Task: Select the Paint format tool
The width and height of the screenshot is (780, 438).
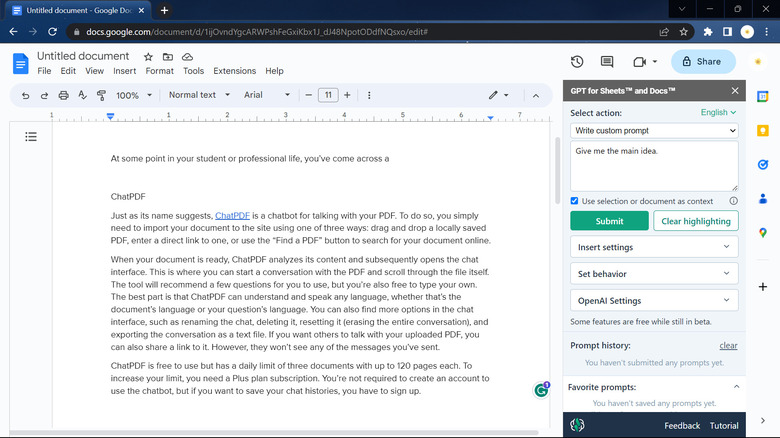Action: coord(101,96)
